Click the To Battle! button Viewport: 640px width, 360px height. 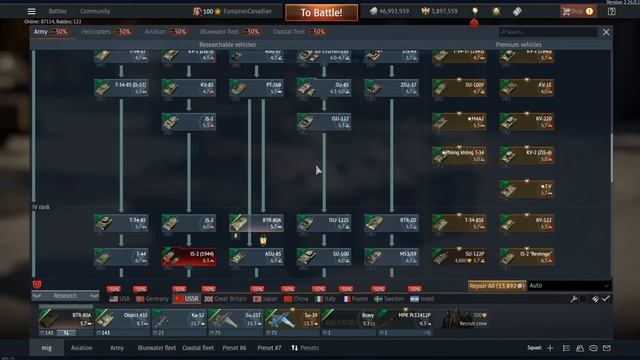click(x=322, y=13)
